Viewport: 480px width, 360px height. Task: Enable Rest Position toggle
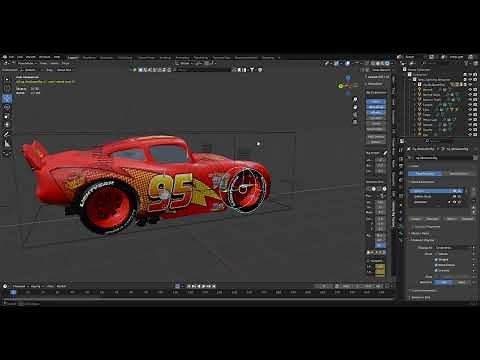coord(459,173)
